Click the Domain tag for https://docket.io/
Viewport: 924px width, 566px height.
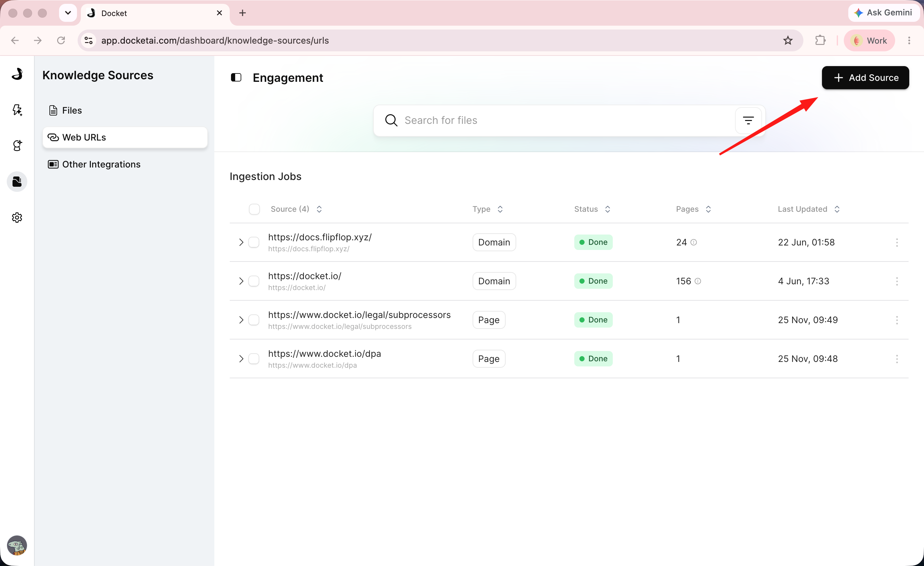(x=494, y=281)
